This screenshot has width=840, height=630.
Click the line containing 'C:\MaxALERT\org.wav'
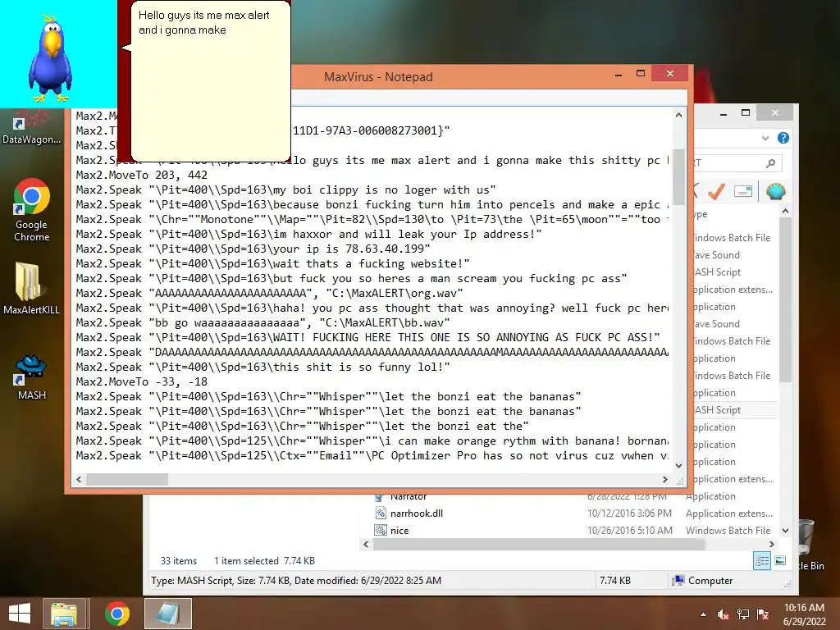tap(269, 294)
